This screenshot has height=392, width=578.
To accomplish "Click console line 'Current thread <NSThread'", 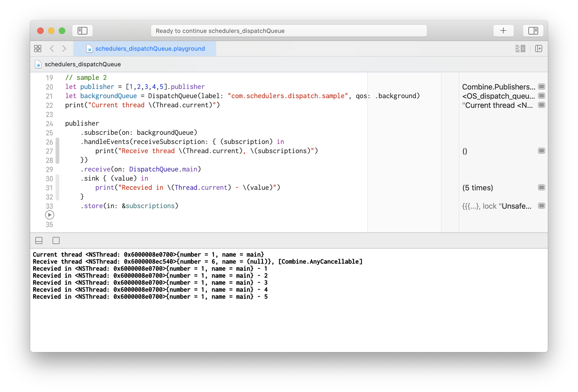I will coord(148,255).
